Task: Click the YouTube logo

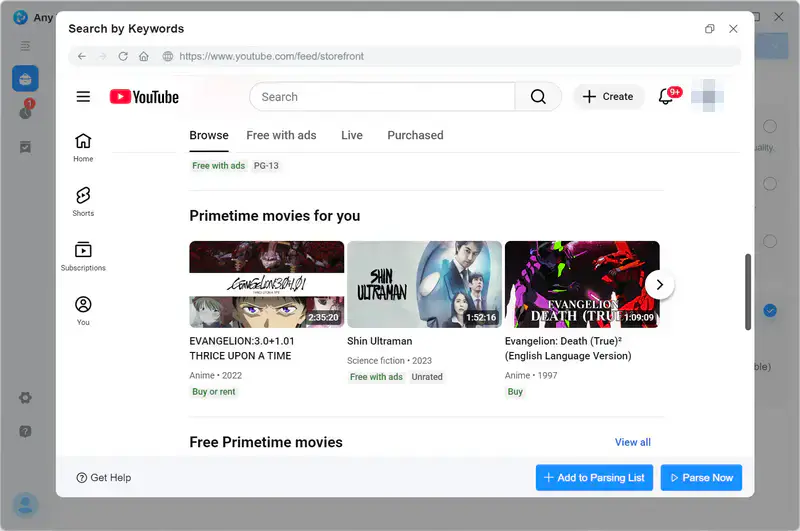Action: click(144, 96)
